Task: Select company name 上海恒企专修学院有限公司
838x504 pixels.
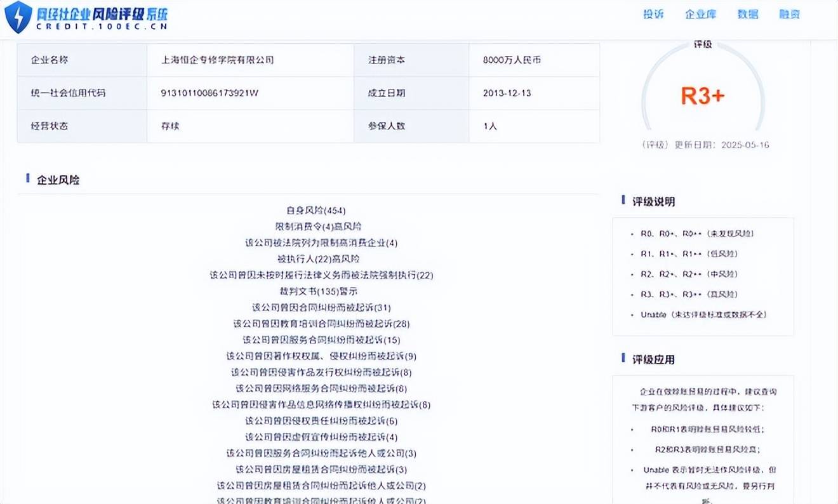Action: click(218, 60)
